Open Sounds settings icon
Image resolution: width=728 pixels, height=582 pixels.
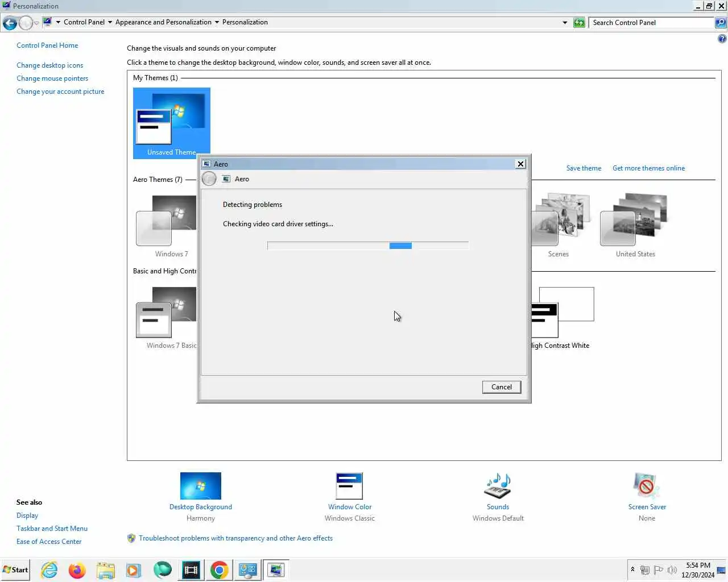(498, 487)
